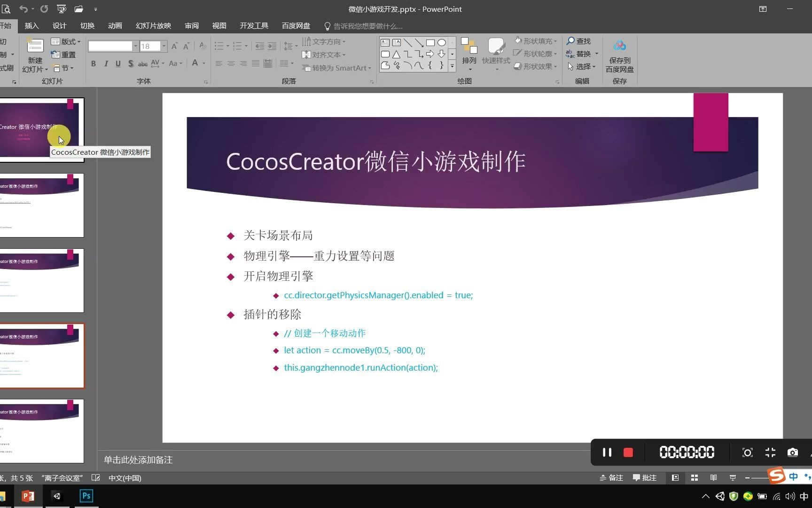The width and height of the screenshot is (812, 508).
Task: Open the Design (设计) tab
Action: (x=59, y=26)
